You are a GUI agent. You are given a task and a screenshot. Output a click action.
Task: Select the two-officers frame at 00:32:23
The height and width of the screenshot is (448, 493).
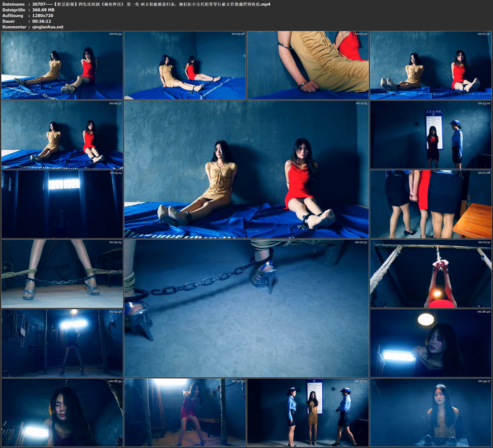308,412
